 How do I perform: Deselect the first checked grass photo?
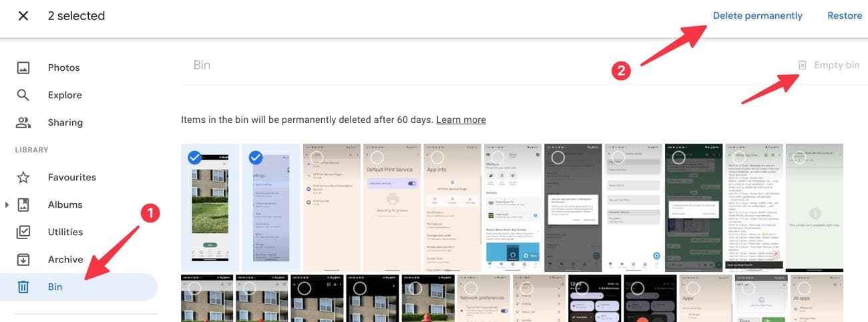pos(194,158)
